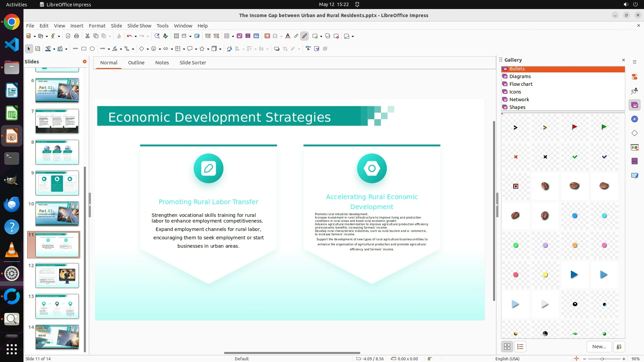Click the Insert Text Box icon
The height and width of the screenshot is (362, 644).
[267, 36]
